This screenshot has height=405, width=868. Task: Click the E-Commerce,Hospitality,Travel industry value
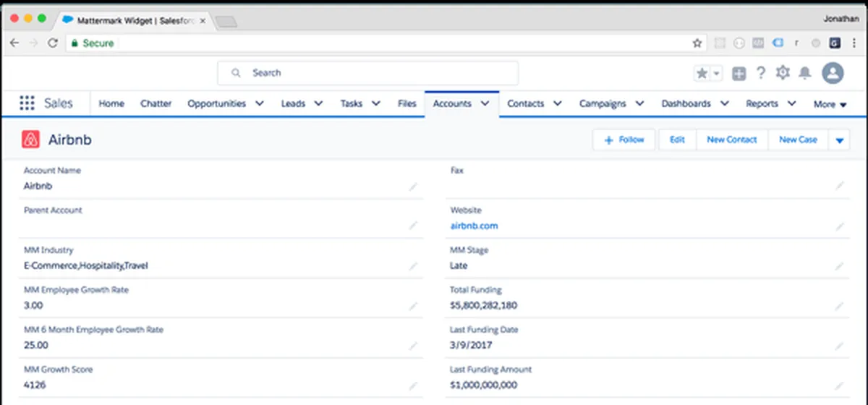point(86,265)
